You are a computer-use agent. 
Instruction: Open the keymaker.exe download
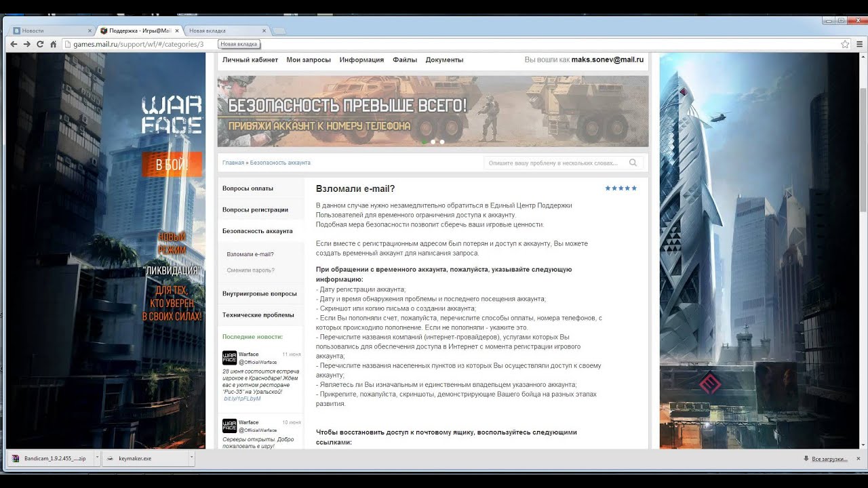(x=144, y=458)
